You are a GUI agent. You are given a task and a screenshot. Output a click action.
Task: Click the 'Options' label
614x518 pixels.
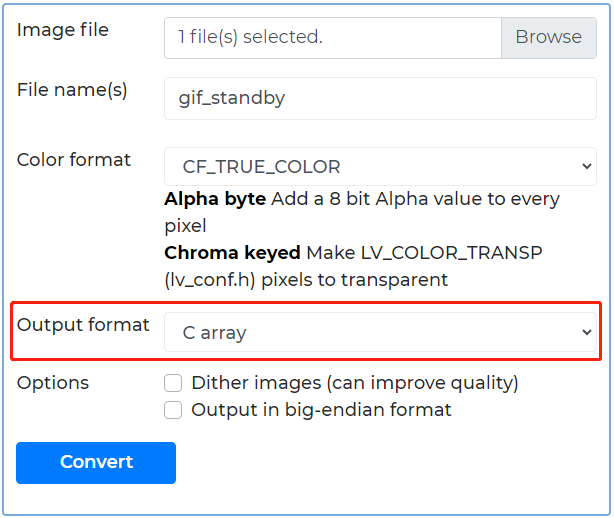(52, 383)
